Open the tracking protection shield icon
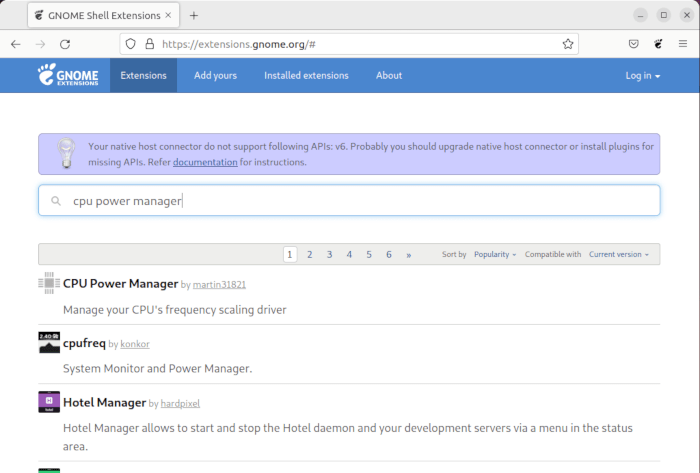 tap(130, 44)
